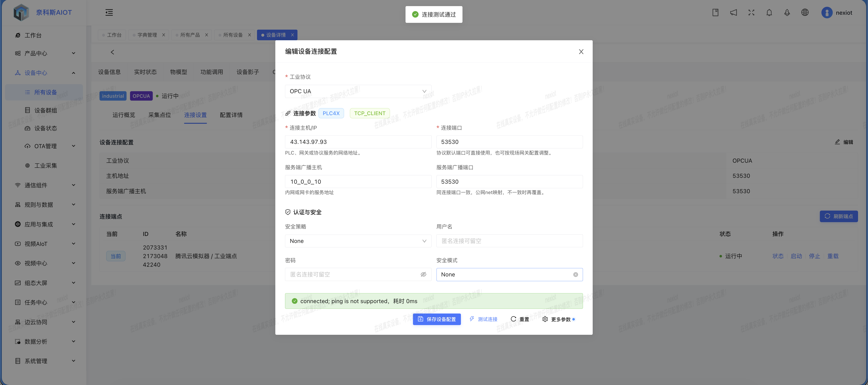This screenshot has width=868, height=385.
Task: Click the back arrow on device detail page
Action: (x=112, y=52)
